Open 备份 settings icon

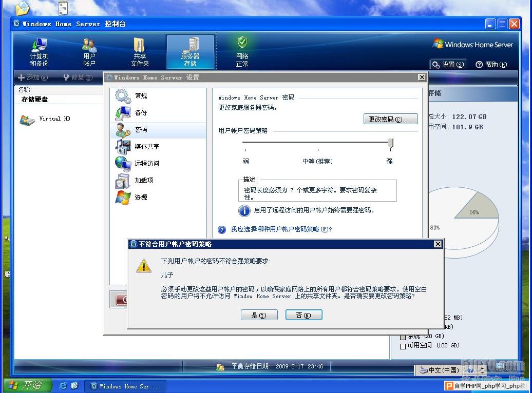123,113
